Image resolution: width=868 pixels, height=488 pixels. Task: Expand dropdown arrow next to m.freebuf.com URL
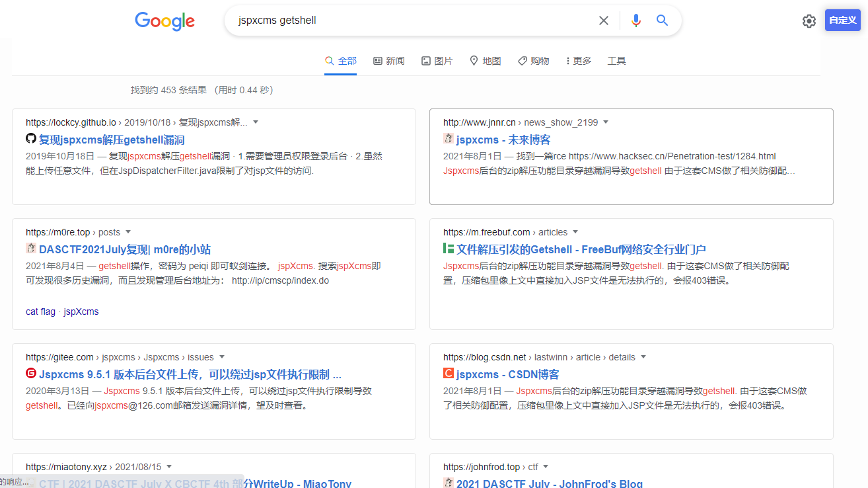[x=575, y=232]
